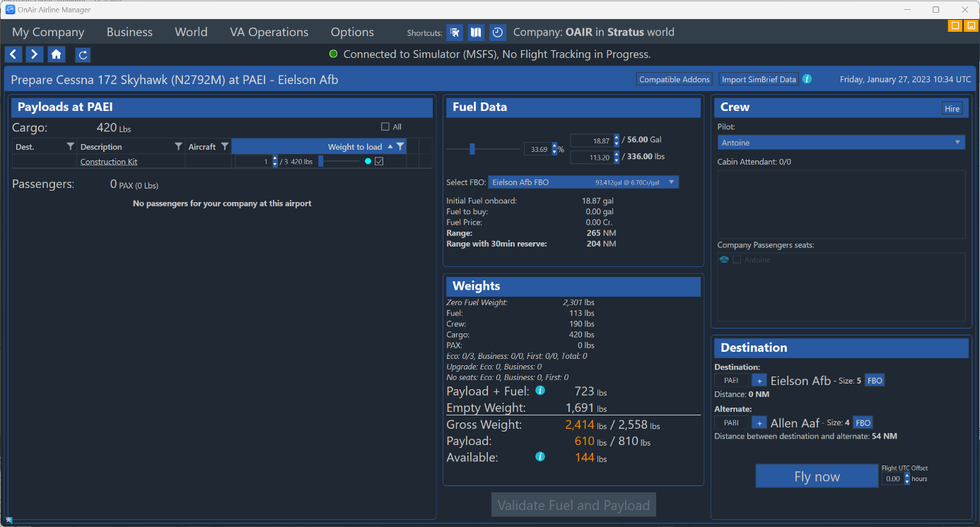
Task: Click info icon next to Import SimBrief Data
Action: [807, 79]
